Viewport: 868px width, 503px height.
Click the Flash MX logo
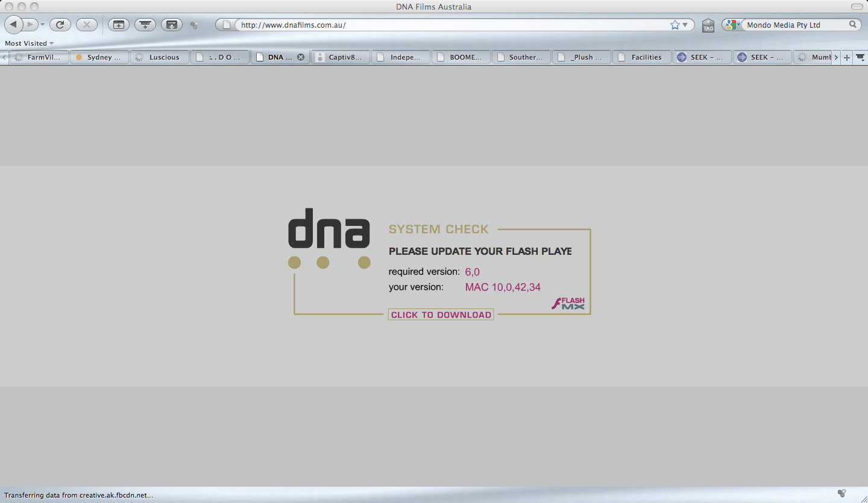[568, 304]
